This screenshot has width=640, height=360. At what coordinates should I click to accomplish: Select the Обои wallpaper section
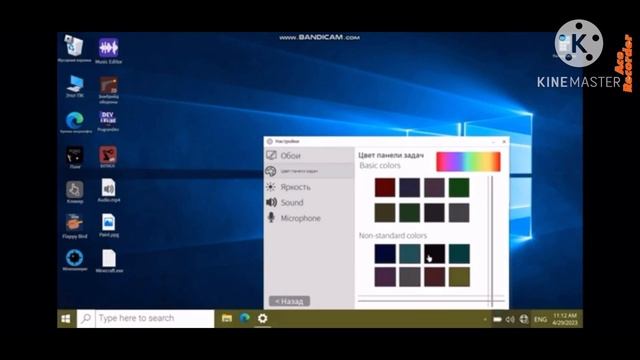309,156
